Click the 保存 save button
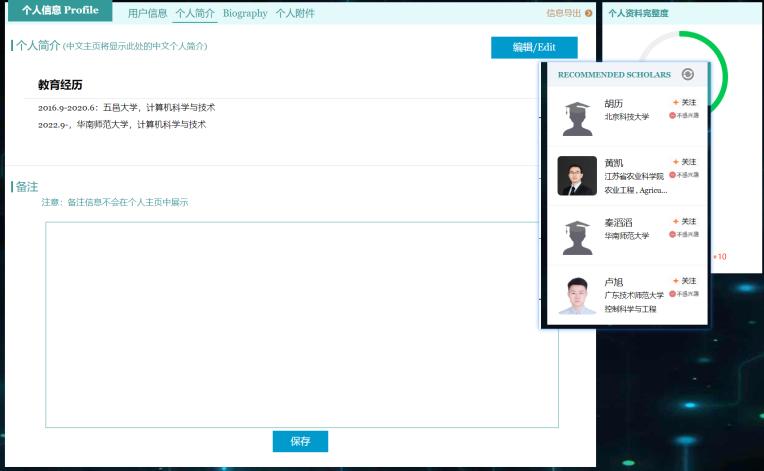Screen dimensions: 764x471 [300, 441]
